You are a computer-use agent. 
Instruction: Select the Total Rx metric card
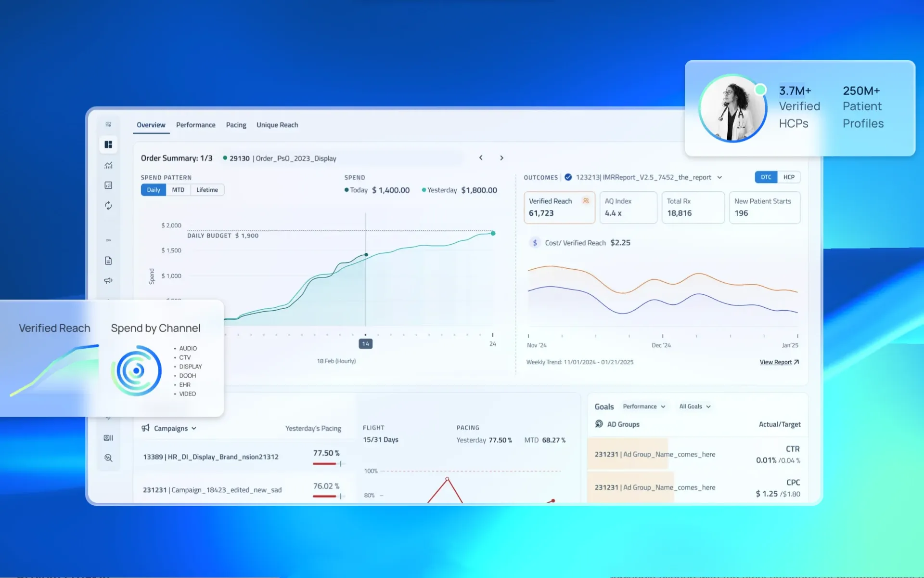pos(693,208)
